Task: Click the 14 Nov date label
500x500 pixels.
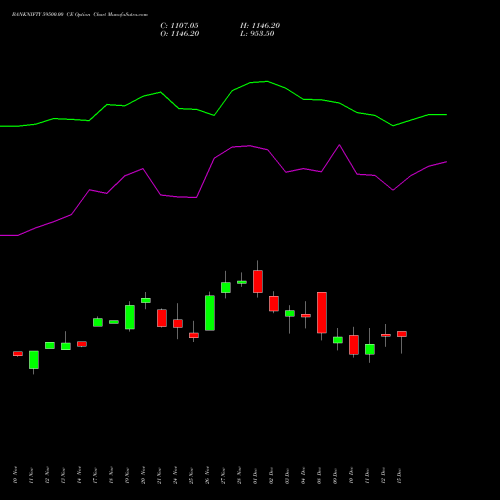Action: point(79,475)
